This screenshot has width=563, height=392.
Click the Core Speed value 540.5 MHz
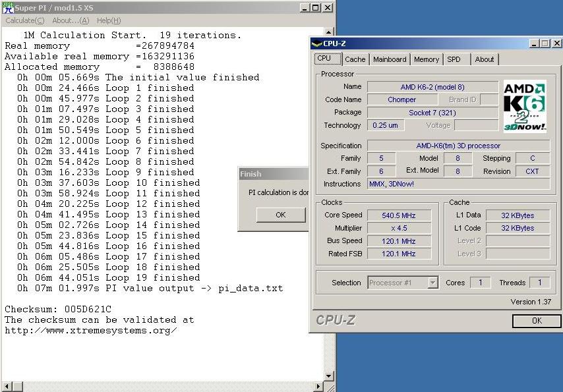tap(399, 215)
